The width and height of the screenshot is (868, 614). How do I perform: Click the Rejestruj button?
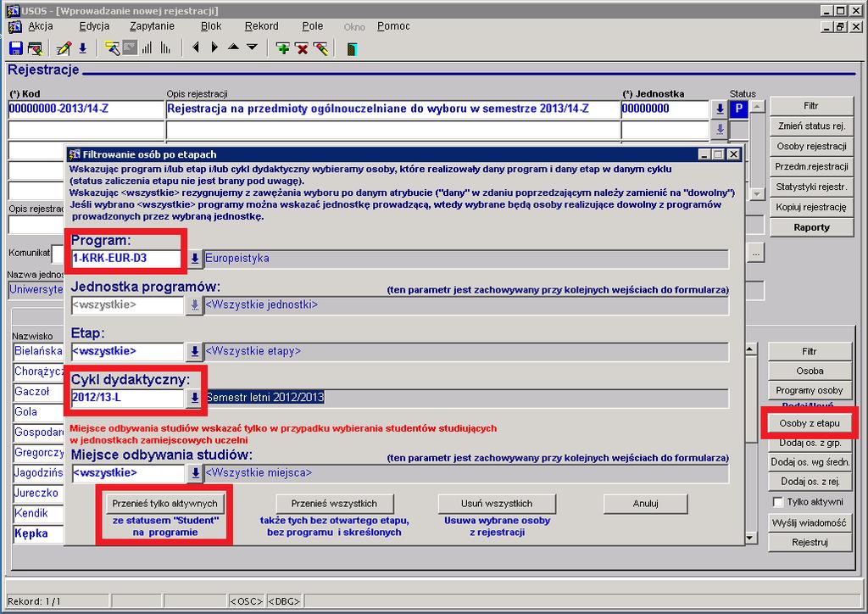810,543
